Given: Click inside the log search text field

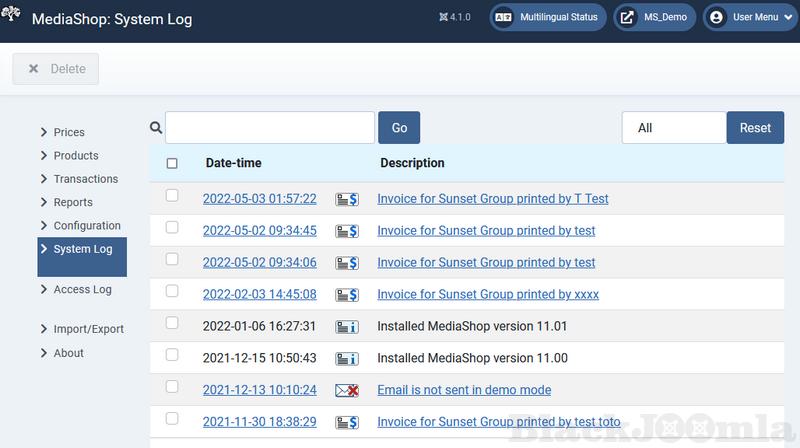Looking at the screenshot, I should tap(270, 128).
